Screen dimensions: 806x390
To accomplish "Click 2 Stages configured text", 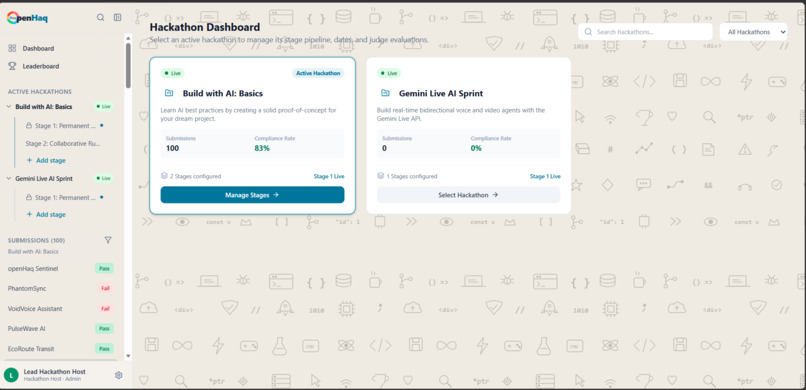I will (196, 176).
